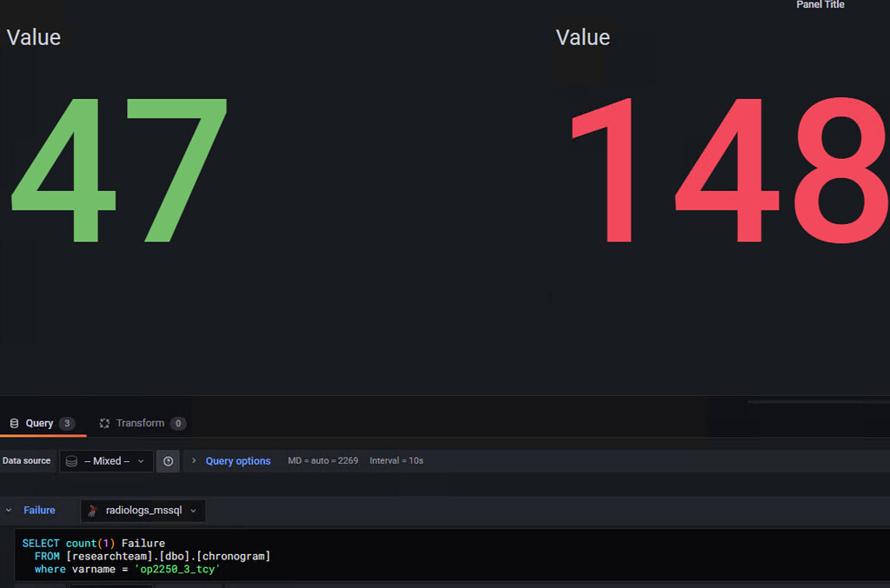
Task: Click the Transform shuffle icon
Action: pyautogui.click(x=105, y=423)
